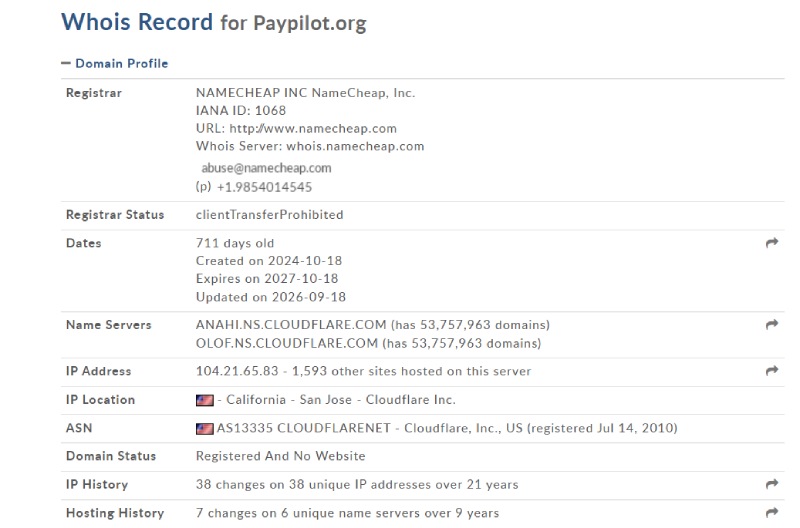This screenshot has width=800, height=528.
Task: Click 'California - San Jose - Cloudflare Inc.'
Action: pyautogui.click(x=341, y=400)
